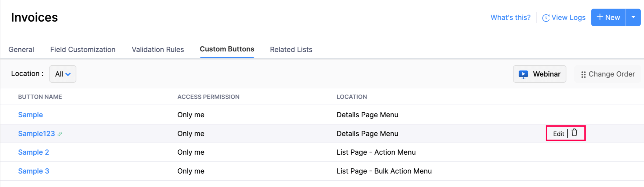Image resolution: width=644 pixels, height=187 pixels.
Task: Open the Location filter dropdown
Action: pos(63,74)
